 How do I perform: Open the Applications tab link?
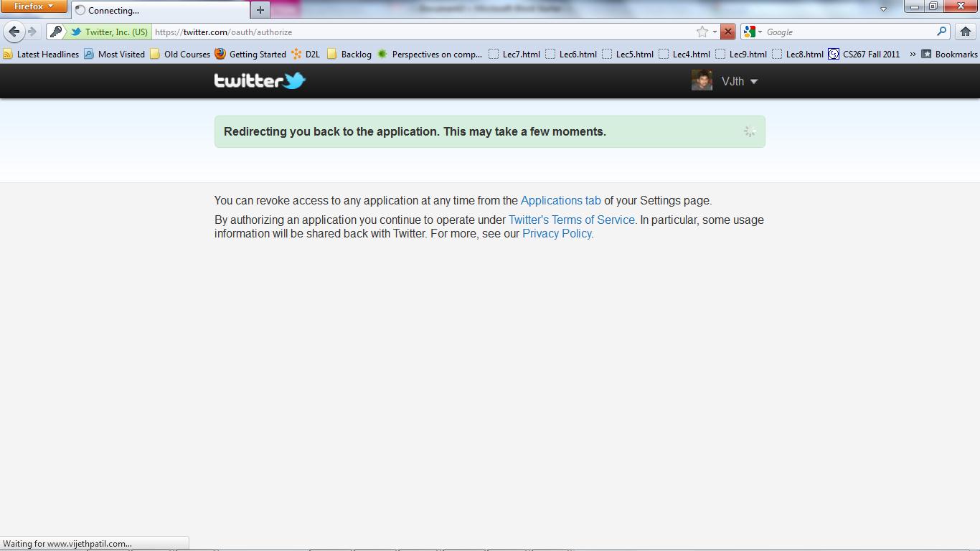[561, 200]
